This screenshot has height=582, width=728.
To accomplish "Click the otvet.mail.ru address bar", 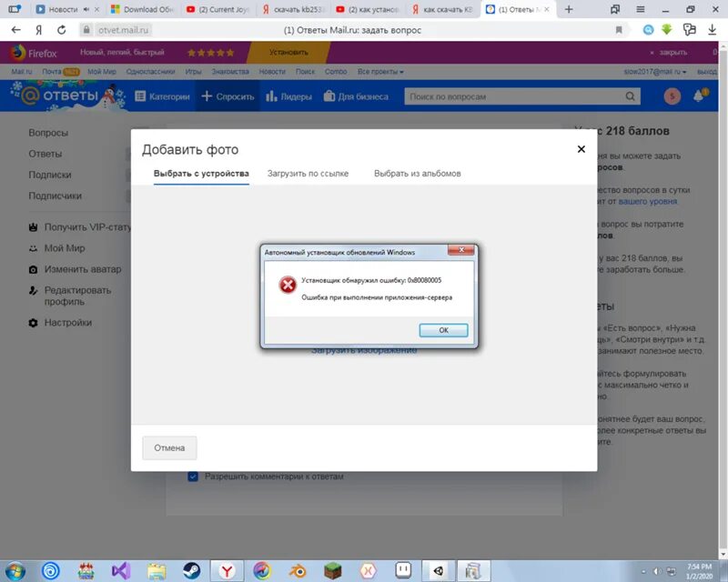I will pos(124,30).
